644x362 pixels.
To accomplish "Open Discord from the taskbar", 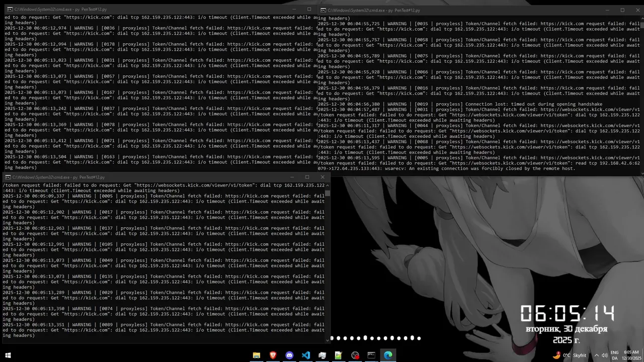I will 289,355.
